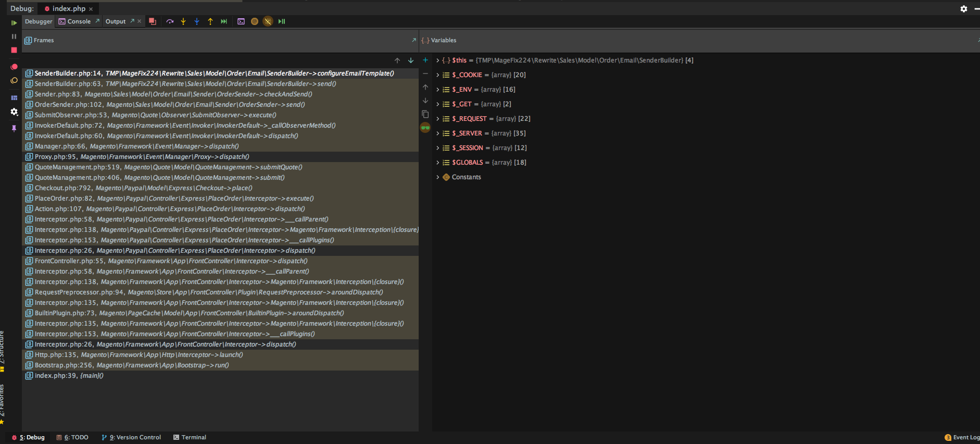Open the Terminal tool window
The image size is (980, 444).
pyautogui.click(x=190, y=437)
